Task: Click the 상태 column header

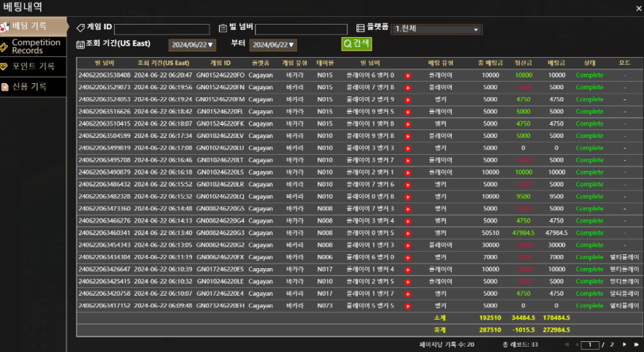Action: [589, 62]
